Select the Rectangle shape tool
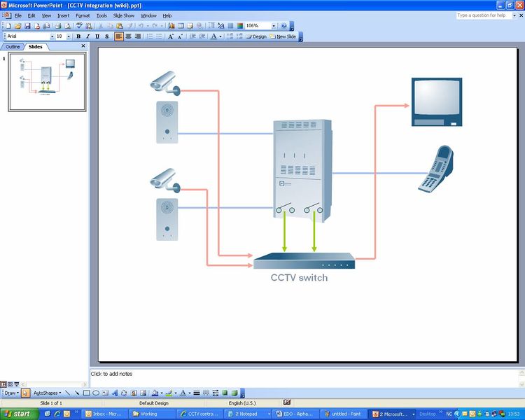 86,393
